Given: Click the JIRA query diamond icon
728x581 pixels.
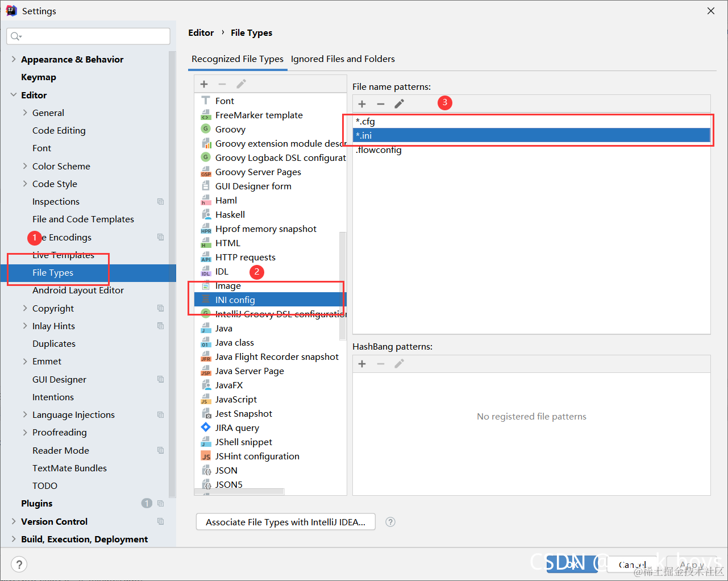Looking at the screenshot, I should click(206, 428).
